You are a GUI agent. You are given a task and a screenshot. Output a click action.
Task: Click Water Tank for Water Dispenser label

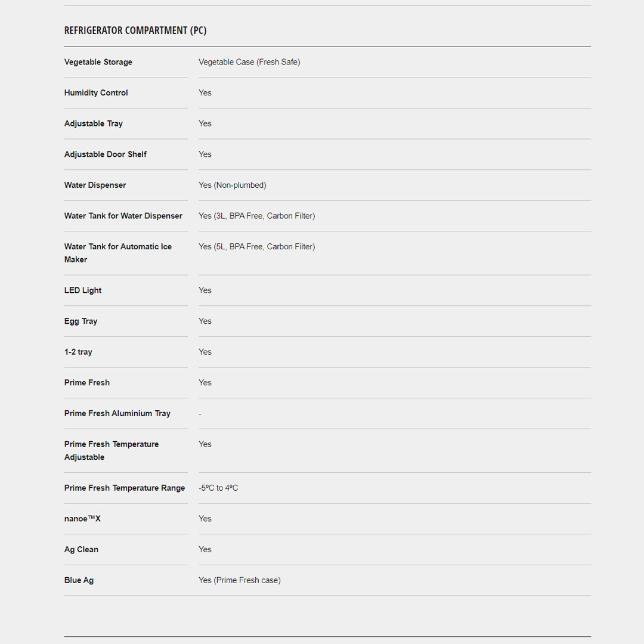(123, 216)
